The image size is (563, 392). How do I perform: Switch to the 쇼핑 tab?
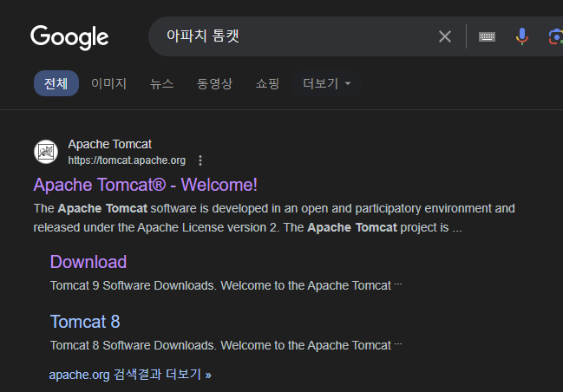[267, 83]
